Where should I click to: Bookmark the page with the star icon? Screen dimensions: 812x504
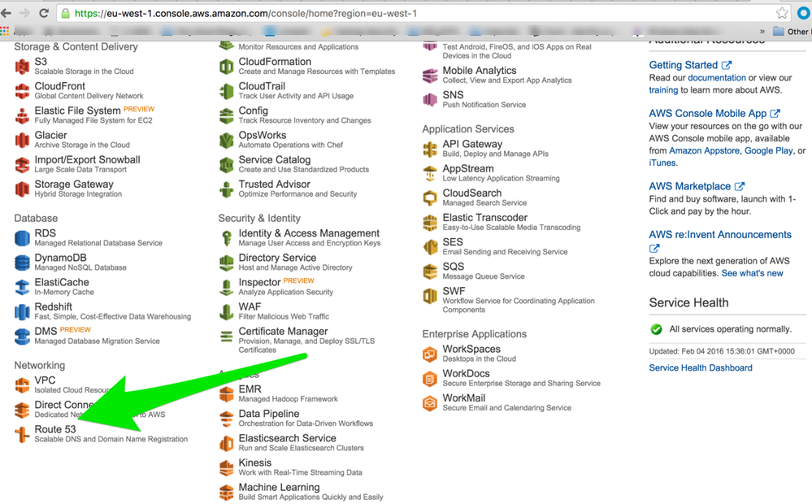pos(782,14)
